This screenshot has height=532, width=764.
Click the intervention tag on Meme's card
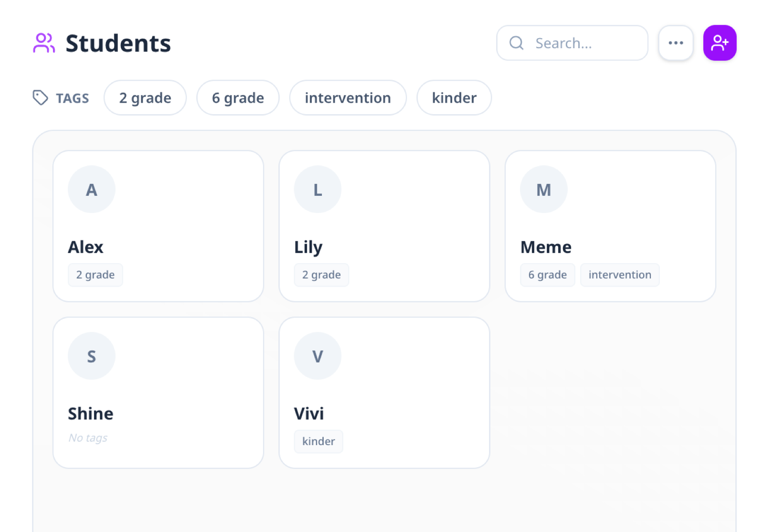(619, 275)
